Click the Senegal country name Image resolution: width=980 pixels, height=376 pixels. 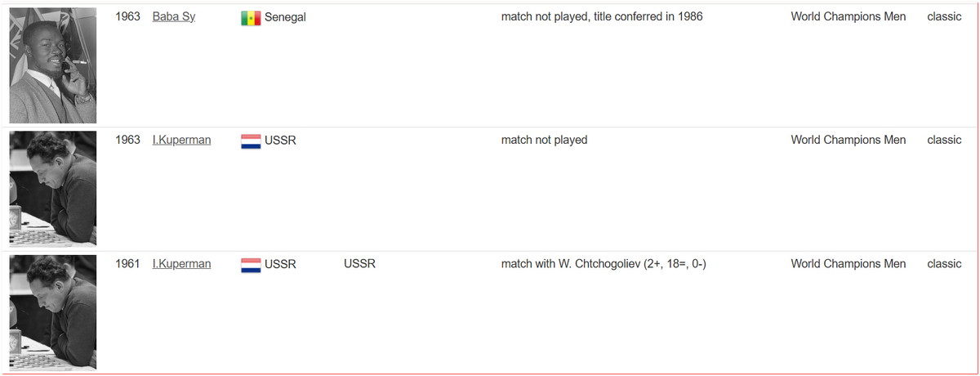285,16
